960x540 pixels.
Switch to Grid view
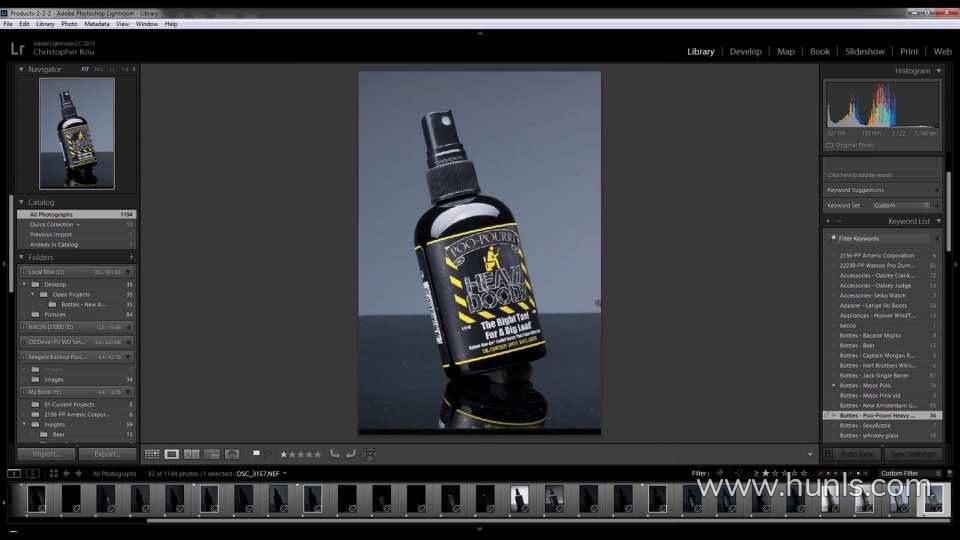[x=152, y=454]
